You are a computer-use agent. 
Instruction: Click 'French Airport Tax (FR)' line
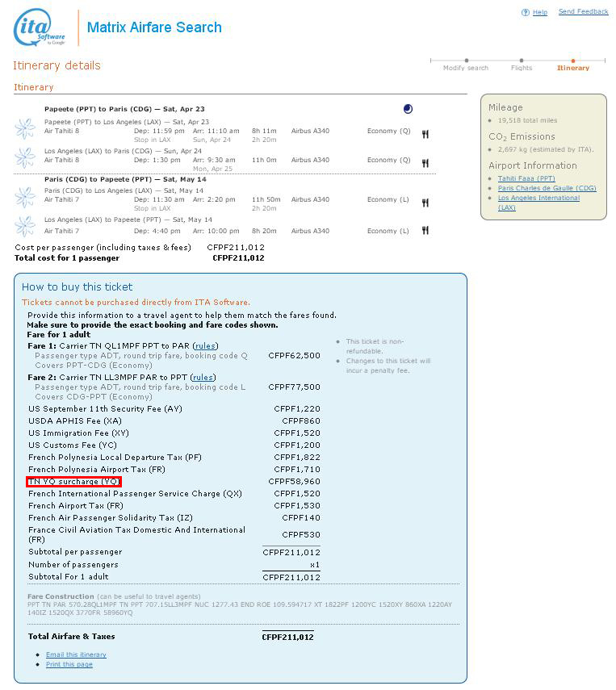pyautogui.click(x=76, y=506)
